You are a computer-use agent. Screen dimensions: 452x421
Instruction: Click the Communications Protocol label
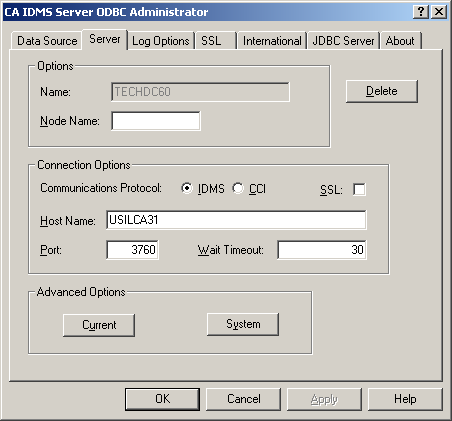pos(101,188)
